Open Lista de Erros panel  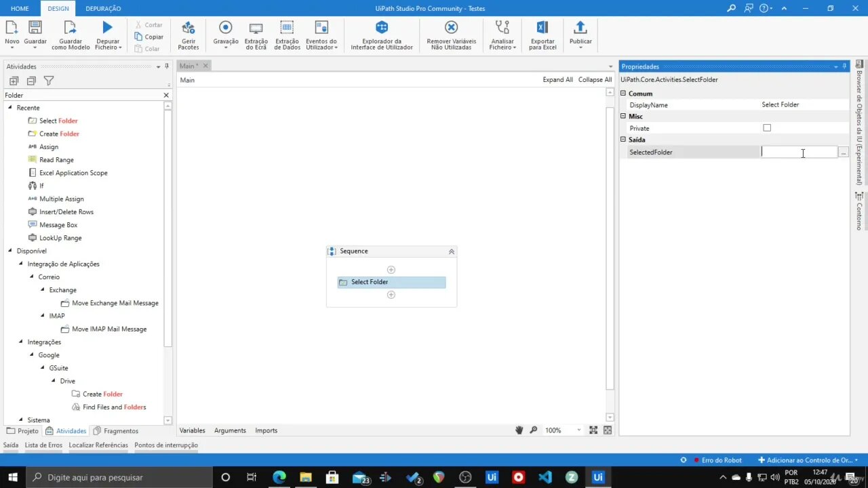tap(43, 445)
